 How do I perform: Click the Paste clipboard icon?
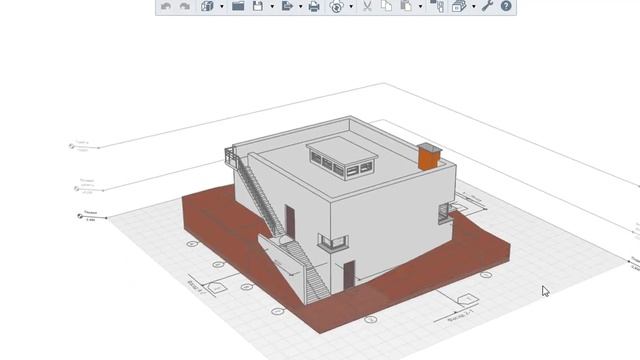coord(406,6)
